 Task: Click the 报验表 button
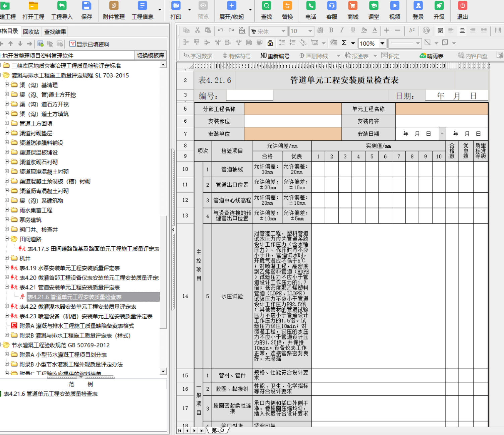[x=356, y=56]
